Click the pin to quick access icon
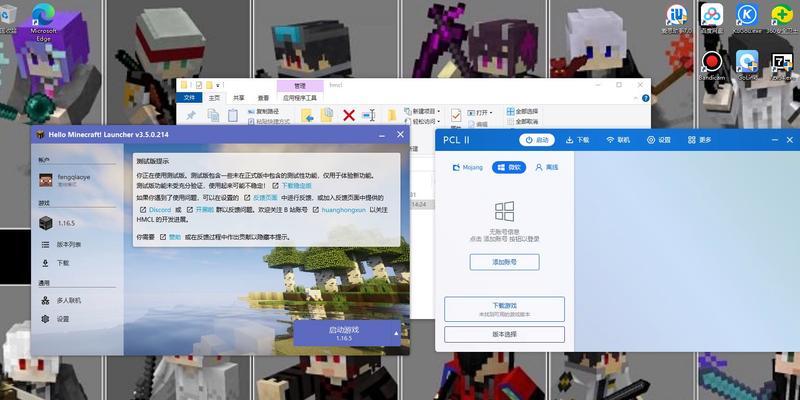 point(191,115)
